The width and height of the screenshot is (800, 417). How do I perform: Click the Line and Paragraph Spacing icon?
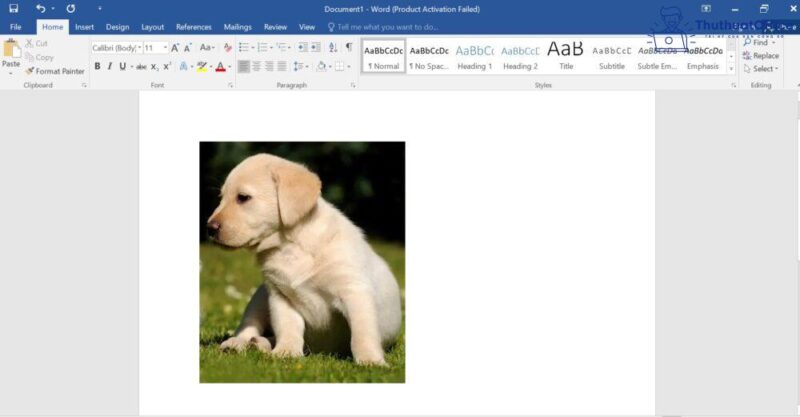(298, 66)
